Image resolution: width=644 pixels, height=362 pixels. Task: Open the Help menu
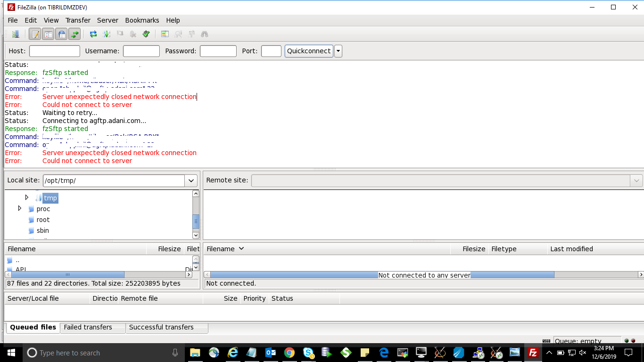pos(173,20)
